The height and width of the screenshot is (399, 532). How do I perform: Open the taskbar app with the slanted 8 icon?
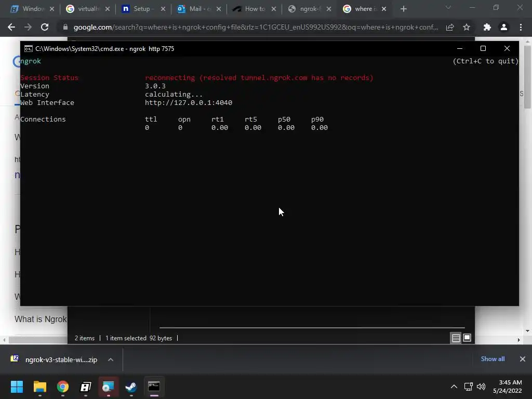click(x=86, y=387)
